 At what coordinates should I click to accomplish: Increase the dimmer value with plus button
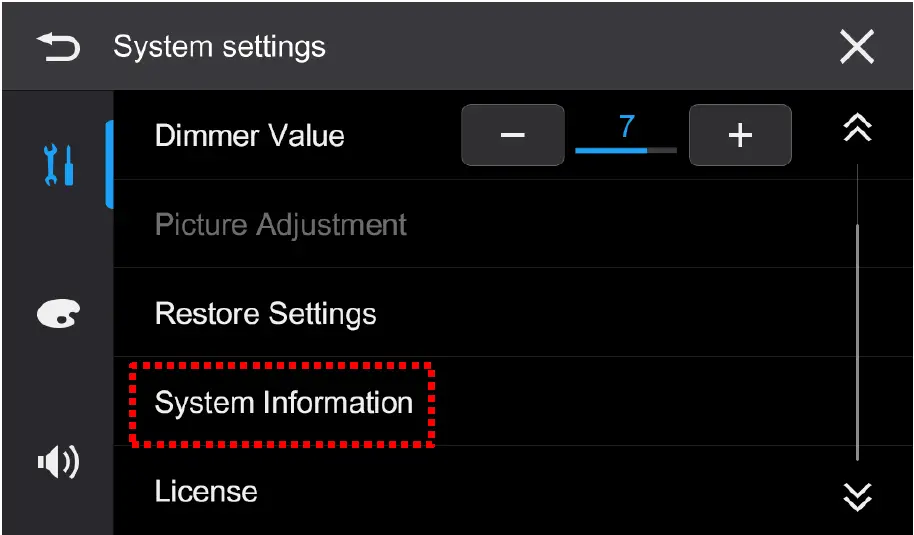[x=740, y=135]
